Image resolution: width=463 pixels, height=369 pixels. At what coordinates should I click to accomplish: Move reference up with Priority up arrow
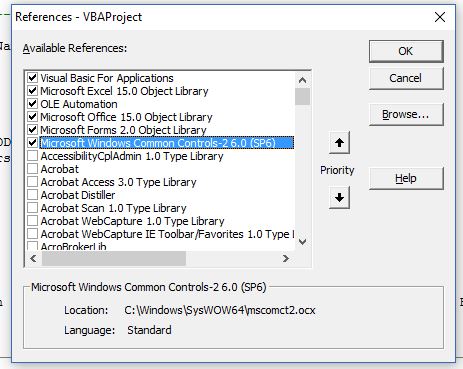(339, 143)
